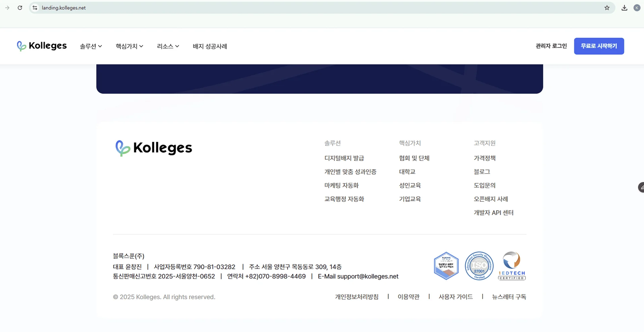This screenshot has height=332, width=644.
Task: Expand the 핵심가치 dropdown menu
Action: click(x=129, y=46)
